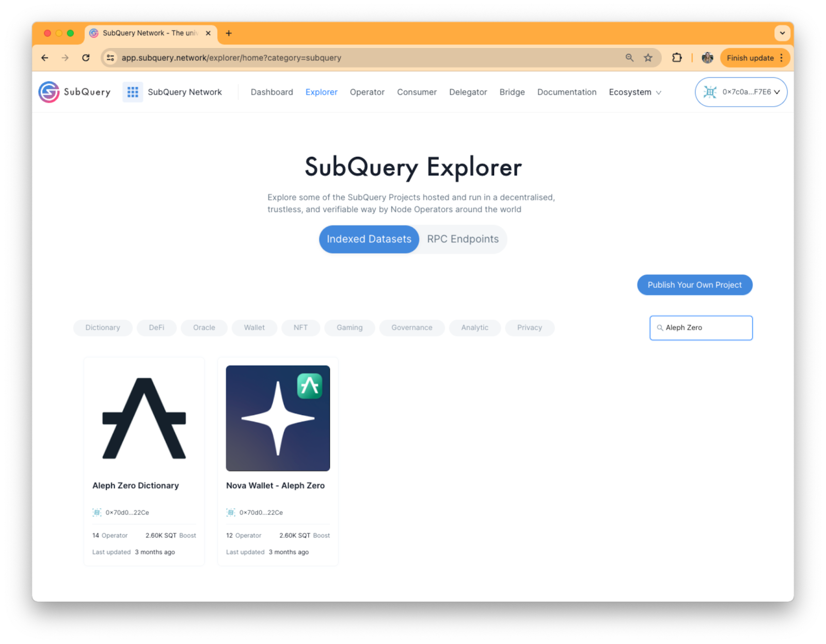Click the search magnifier in Aleph Zero field
Image resolution: width=826 pixels, height=644 pixels.
coord(660,328)
